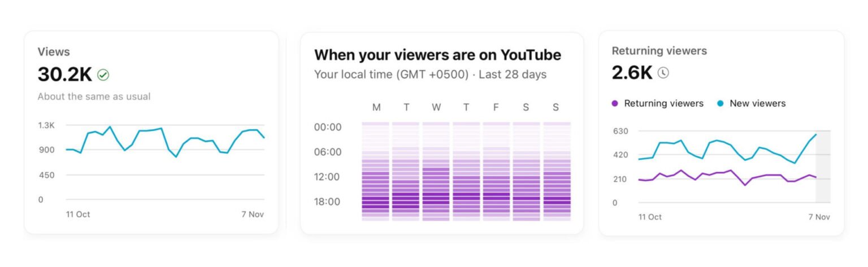
Task: Click the 11 Oct date on Views chart
Action: pyautogui.click(x=78, y=215)
